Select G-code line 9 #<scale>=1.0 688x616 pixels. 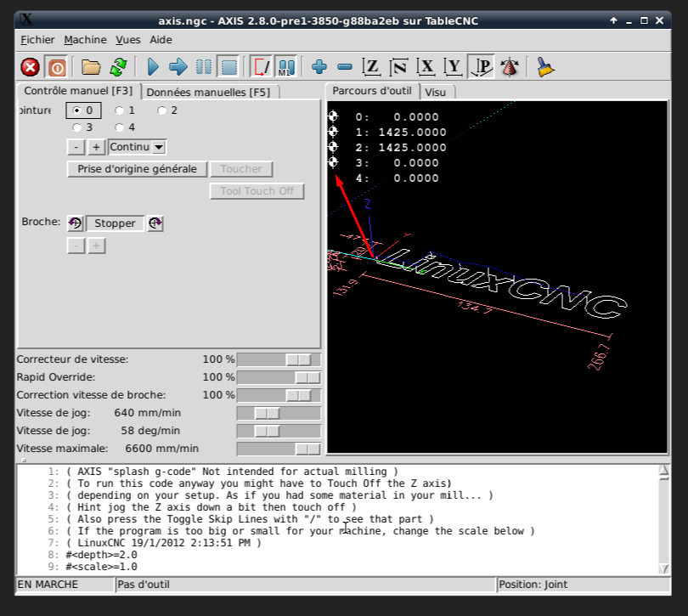(x=102, y=567)
